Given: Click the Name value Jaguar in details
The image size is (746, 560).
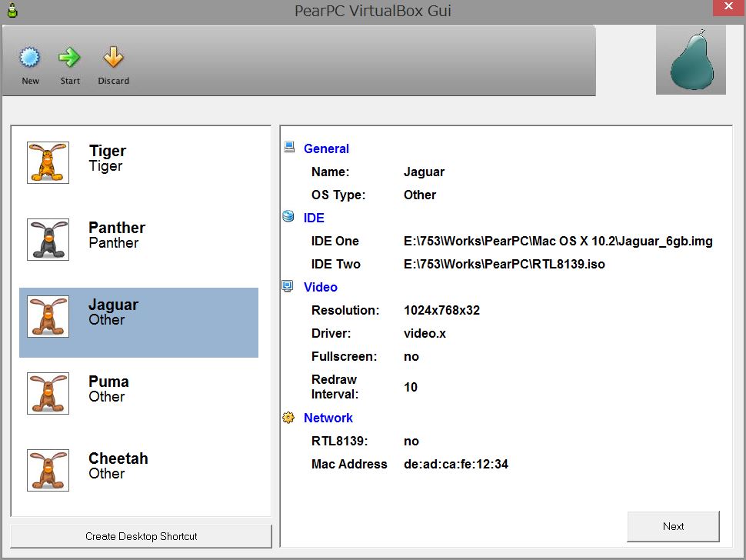Looking at the screenshot, I should tap(424, 172).
